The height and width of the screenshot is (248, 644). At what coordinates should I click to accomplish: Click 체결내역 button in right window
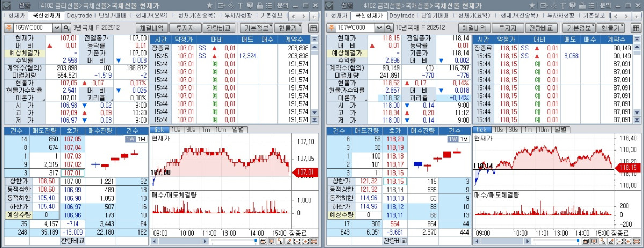[x=474, y=28]
